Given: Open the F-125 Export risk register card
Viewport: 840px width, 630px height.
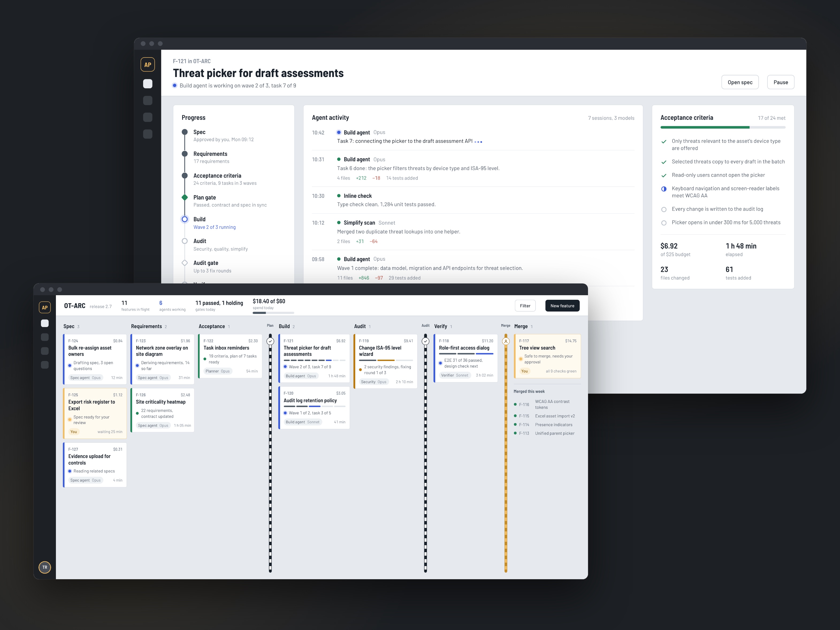Looking at the screenshot, I should pyautogui.click(x=95, y=413).
